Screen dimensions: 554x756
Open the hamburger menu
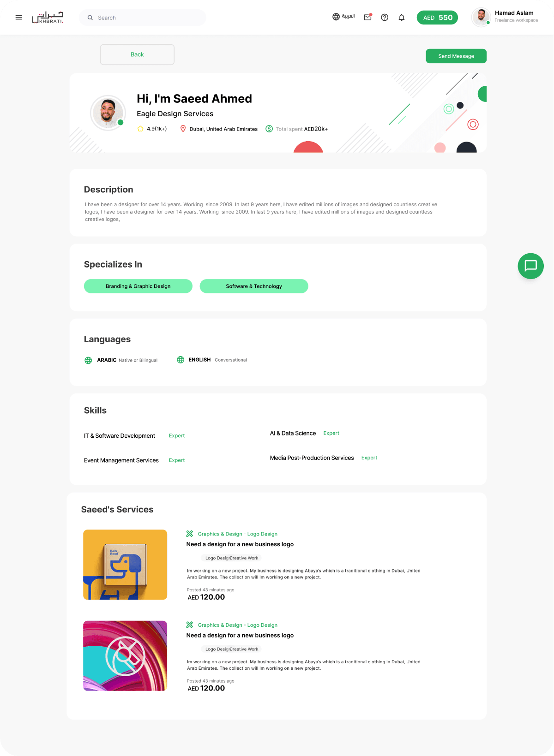[x=19, y=18]
